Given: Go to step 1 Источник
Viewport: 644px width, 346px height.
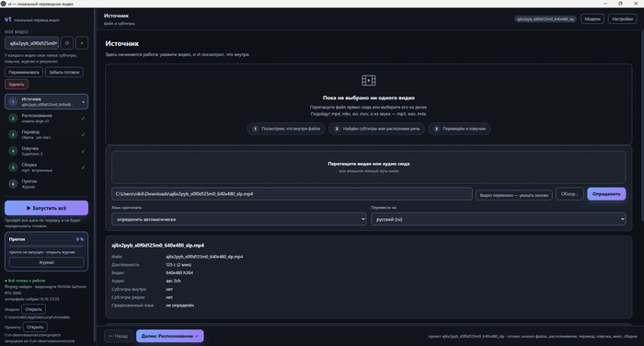Looking at the screenshot, I should (x=46, y=101).
